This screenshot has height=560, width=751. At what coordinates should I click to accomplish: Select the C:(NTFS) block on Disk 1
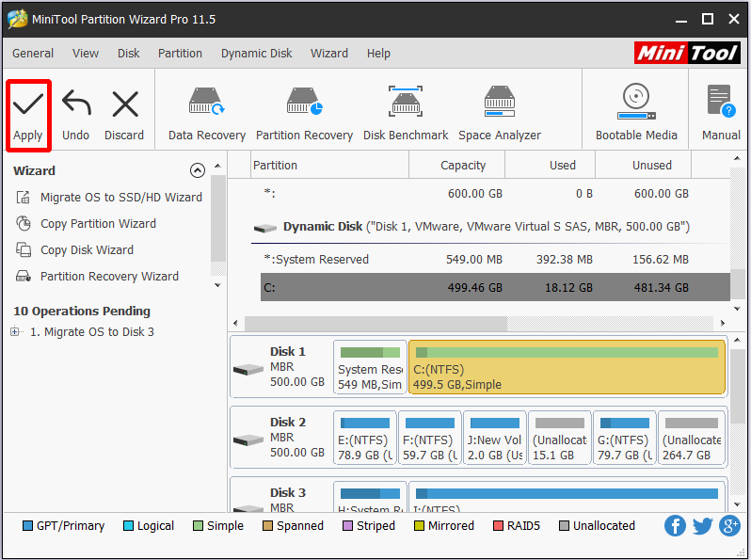pos(567,367)
